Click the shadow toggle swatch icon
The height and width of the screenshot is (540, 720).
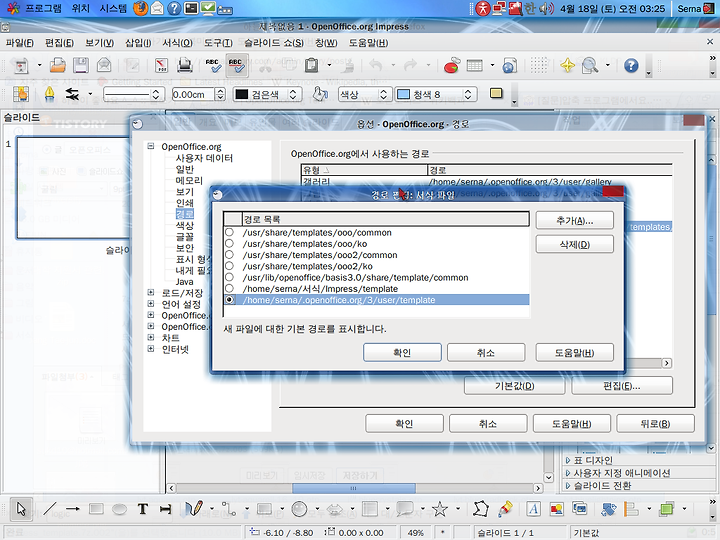[x=496, y=93]
